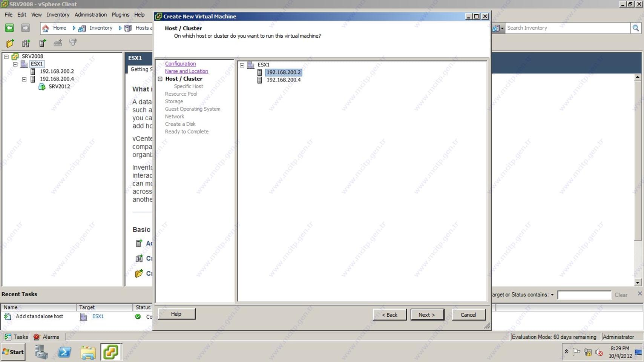The image size is (644, 362).
Task: Click the Name column header in Recent Tasks
Action: pyautogui.click(x=38, y=307)
